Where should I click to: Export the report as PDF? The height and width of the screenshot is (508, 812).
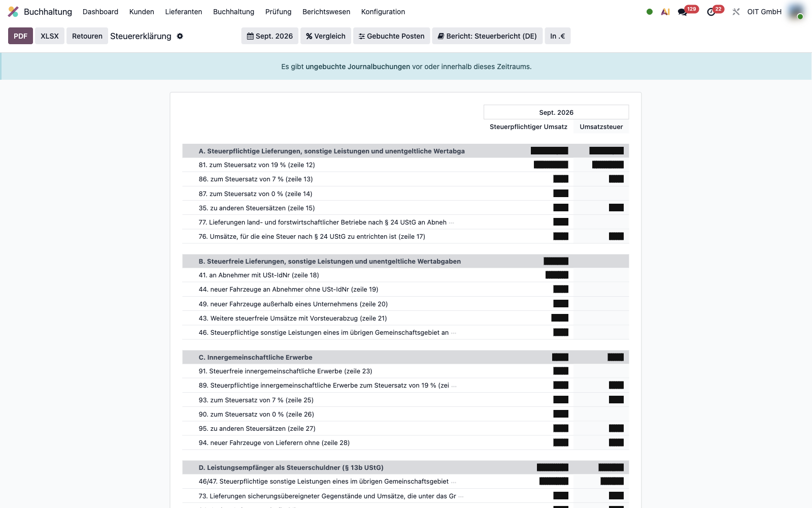[x=20, y=36]
